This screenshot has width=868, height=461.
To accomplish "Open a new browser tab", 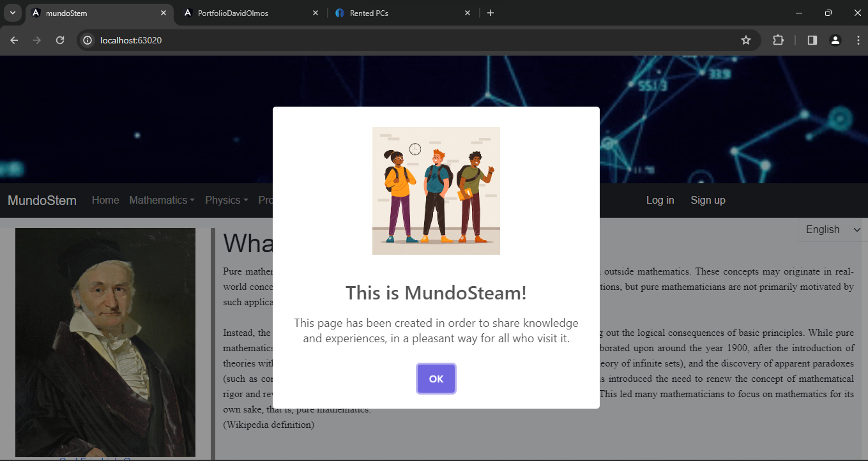I will (x=491, y=13).
